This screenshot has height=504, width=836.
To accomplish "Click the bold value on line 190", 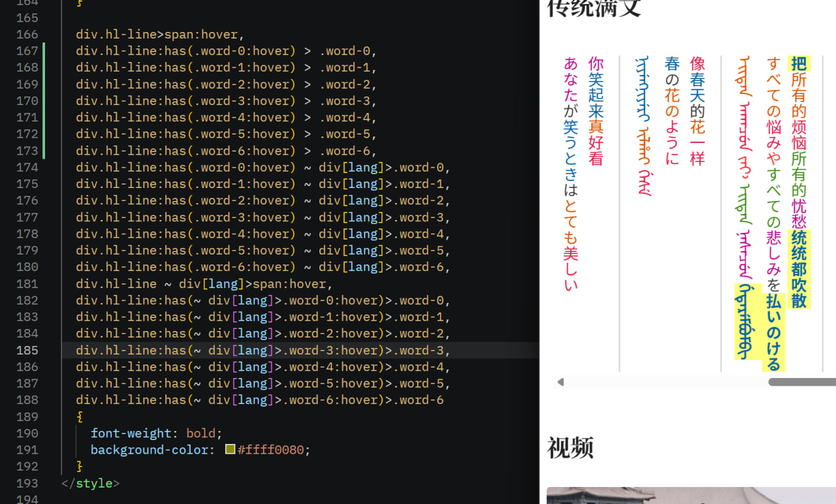I will point(200,433).
